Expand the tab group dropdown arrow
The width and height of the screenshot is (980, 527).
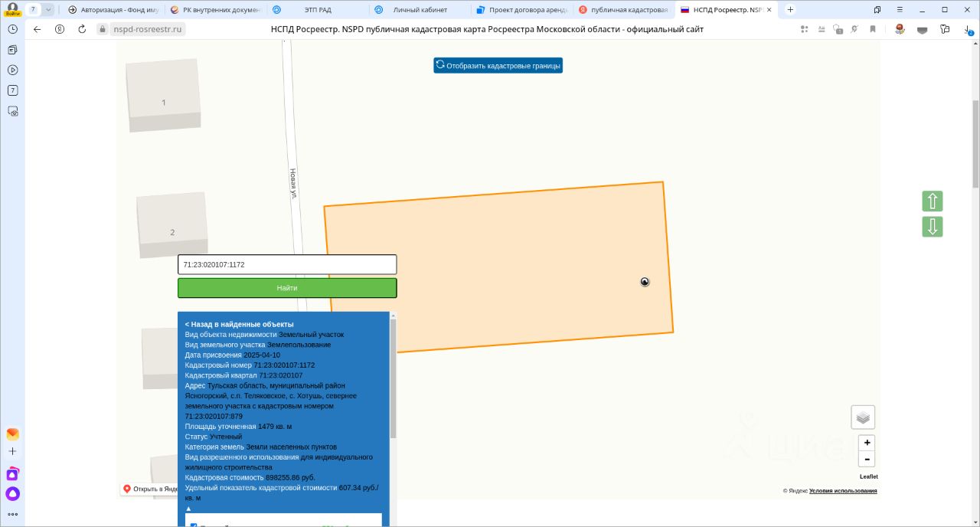coord(48,9)
